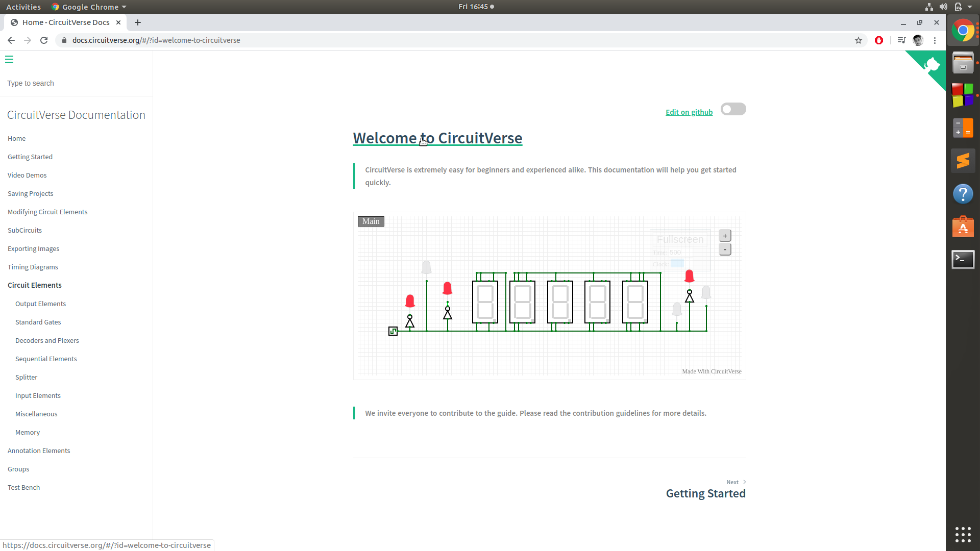Bookmark this page with the star icon
980x551 pixels.
(859, 40)
